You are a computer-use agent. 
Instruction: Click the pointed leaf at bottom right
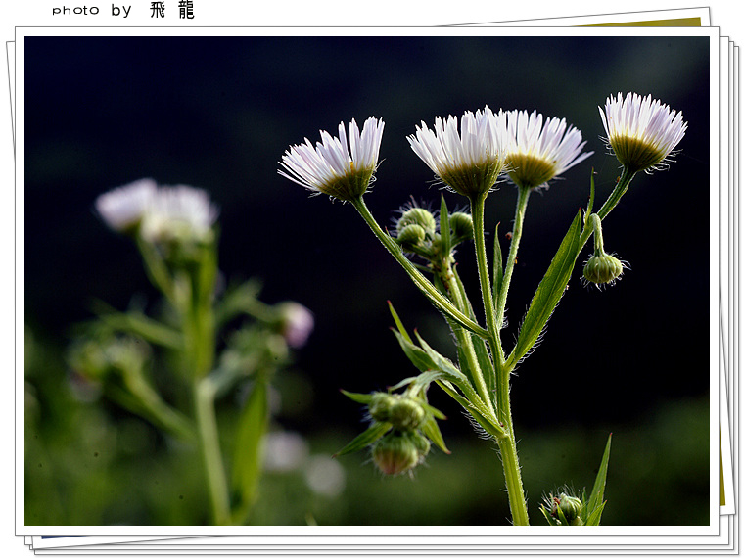click(598, 487)
